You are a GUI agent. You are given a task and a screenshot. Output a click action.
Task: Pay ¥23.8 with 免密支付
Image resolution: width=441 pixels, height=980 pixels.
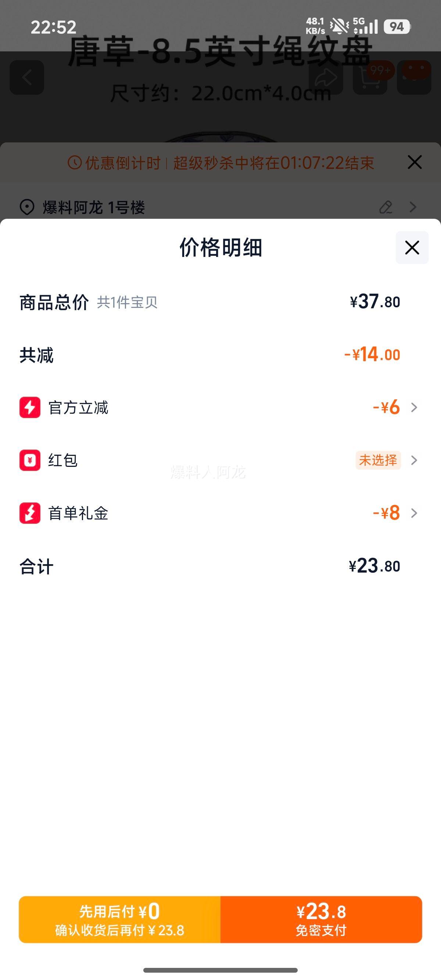pyautogui.click(x=321, y=919)
